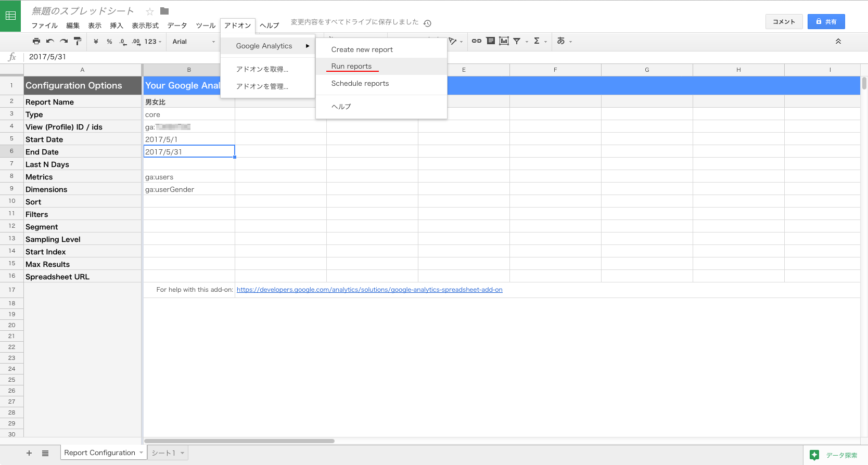The height and width of the screenshot is (465, 868).
Task: Insert comment from toolbar icon
Action: (490, 41)
